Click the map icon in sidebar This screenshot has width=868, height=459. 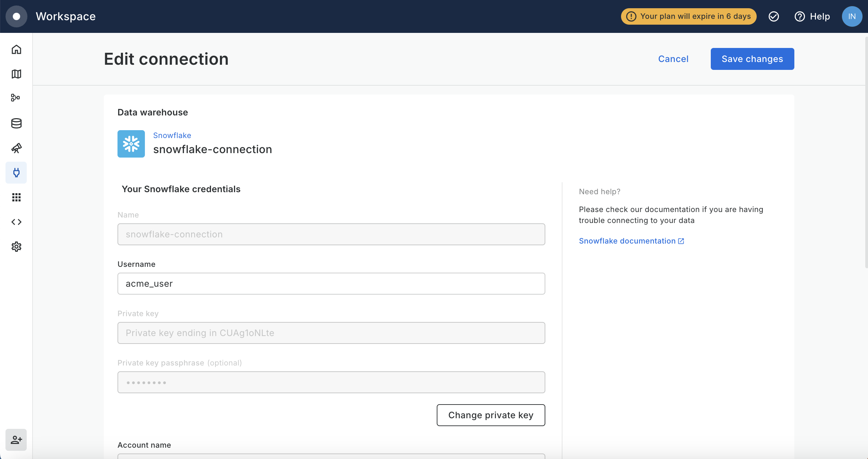coord(16,74)
